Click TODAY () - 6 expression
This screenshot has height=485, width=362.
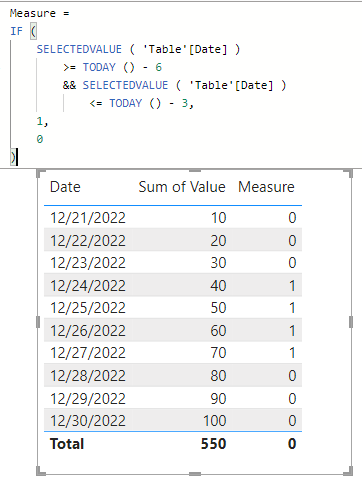(x=122, y=67)
